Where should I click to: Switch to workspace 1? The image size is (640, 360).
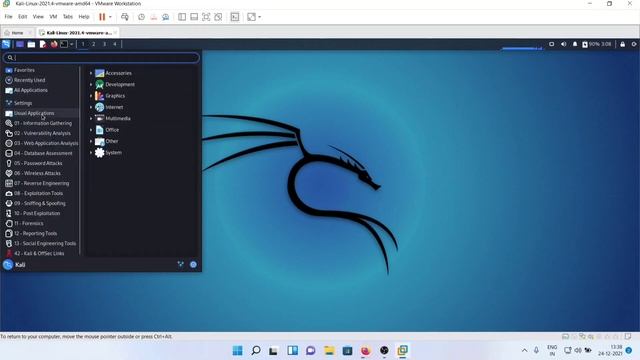point(83,44)
